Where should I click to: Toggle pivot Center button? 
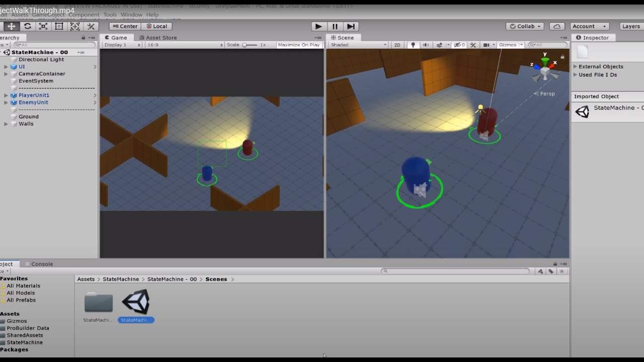pyautogui.click(x=125, y=26)
